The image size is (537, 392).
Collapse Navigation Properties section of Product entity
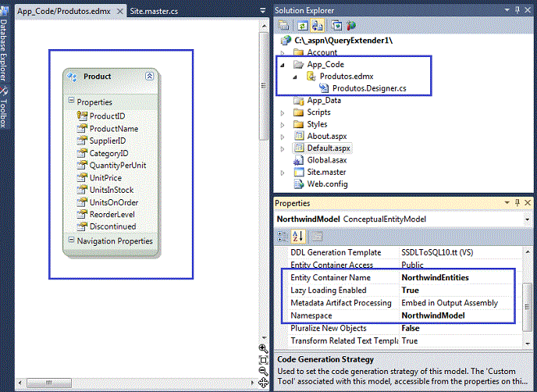pyautogui.click(x=71, y=240)
